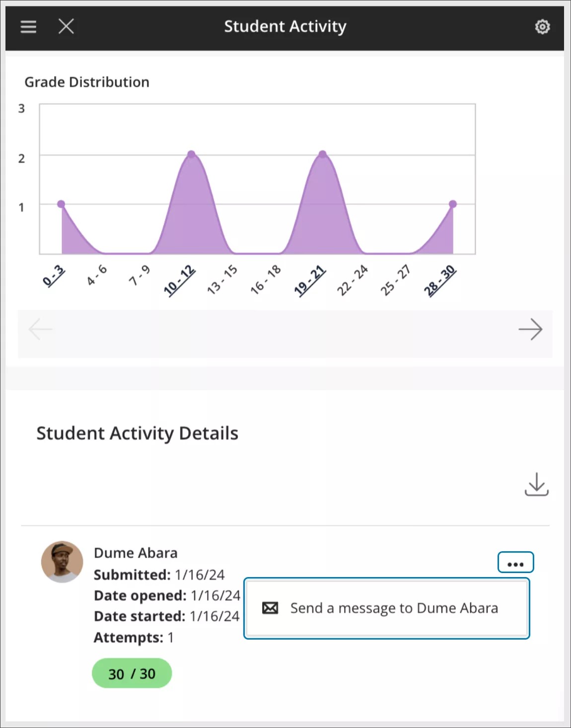Click the envelope message icon
The width and height of the screenshot is (571, 728).
(269, 608)
